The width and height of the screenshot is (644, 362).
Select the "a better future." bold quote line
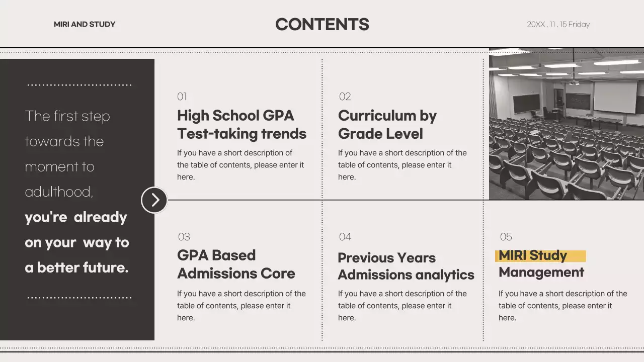76,267
